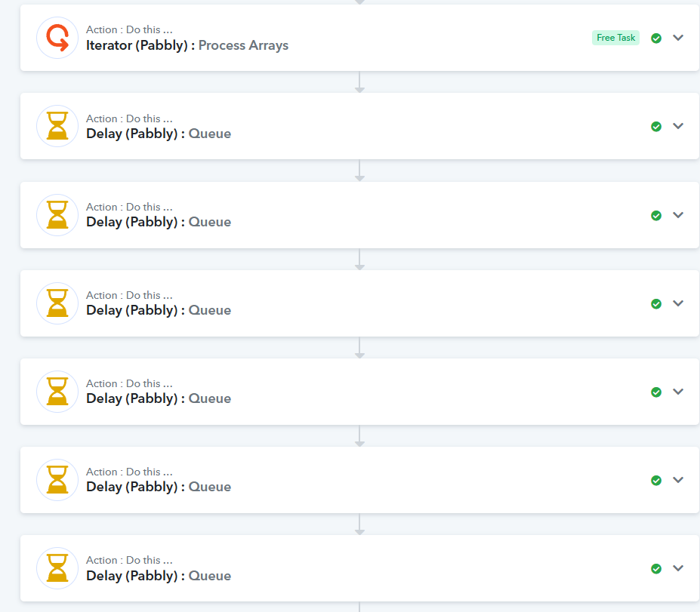Expand the fourth Delay (Pabbly) Queue step chevron
Image resolution: width=700 pixels, height=612 pixels.
click(678, 392)
